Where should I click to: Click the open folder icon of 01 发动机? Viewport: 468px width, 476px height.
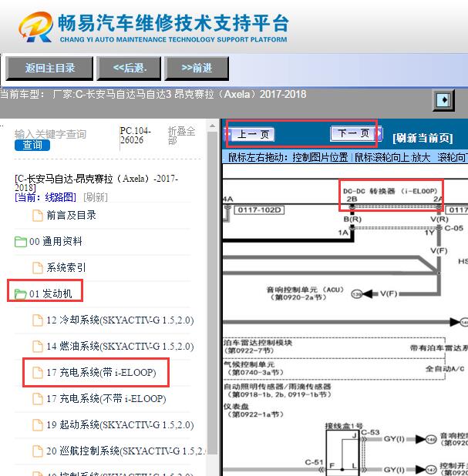tap(21, 294)
